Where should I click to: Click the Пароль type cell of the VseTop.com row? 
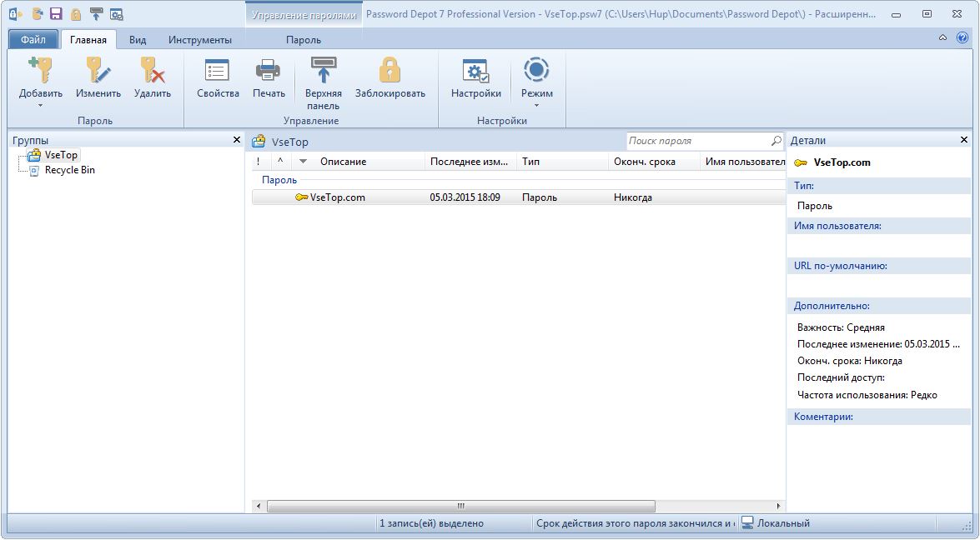[x=540, y=197]
